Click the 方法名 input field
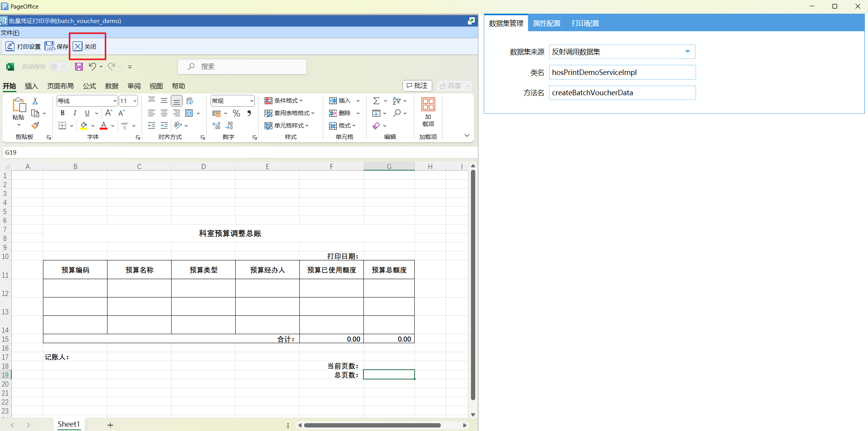This screenshot has height=431, width=868. click(x=622, y=93)
